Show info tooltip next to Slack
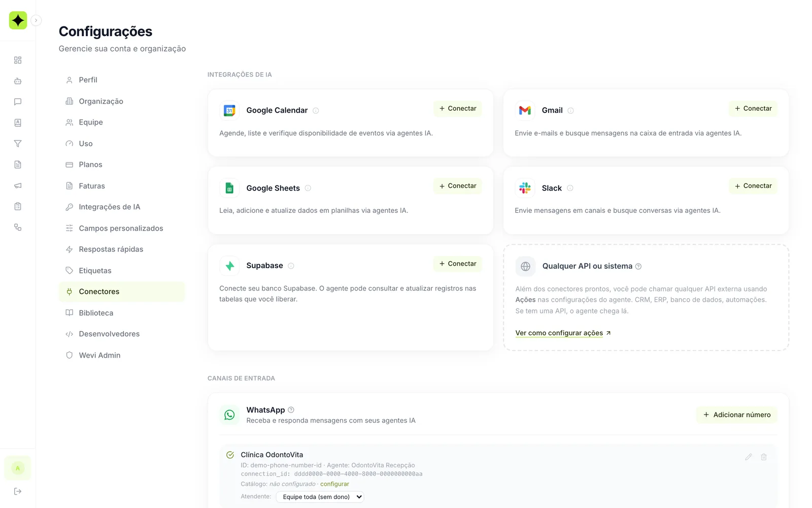This screenshot has height=508, width=812. coord(570,188)
